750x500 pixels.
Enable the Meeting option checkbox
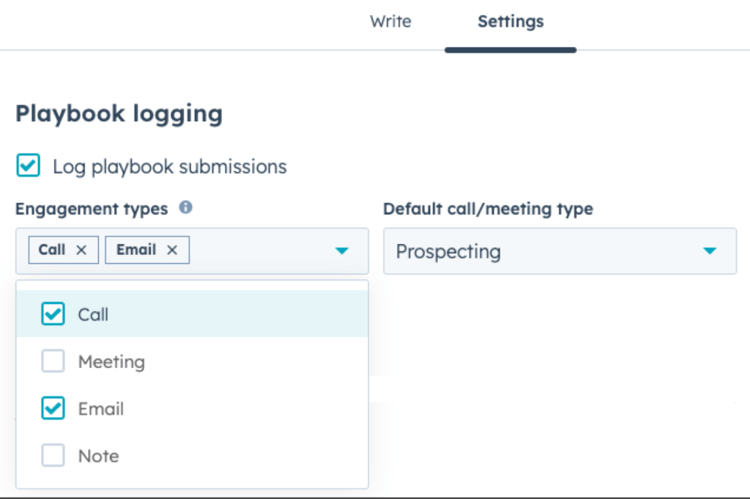(53, 361)
